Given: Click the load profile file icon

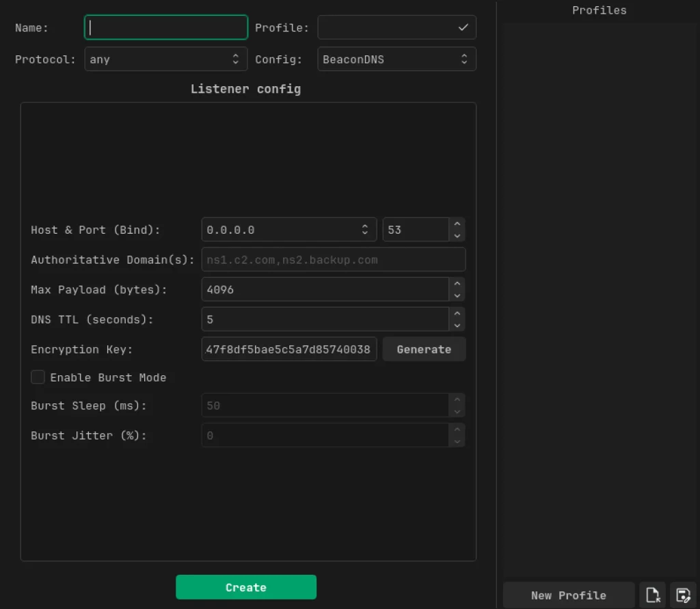Looking at the screenshot, I should (x=653, y=595).
